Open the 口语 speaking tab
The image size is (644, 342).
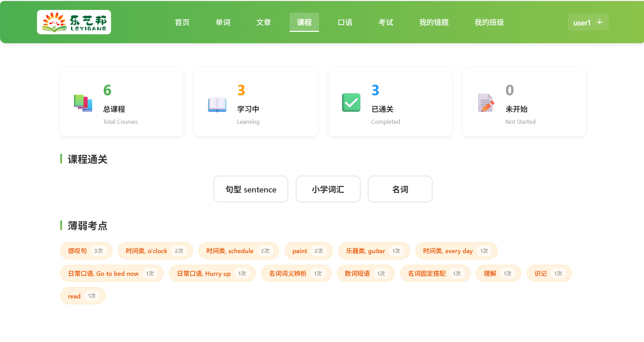coord(345,22)
